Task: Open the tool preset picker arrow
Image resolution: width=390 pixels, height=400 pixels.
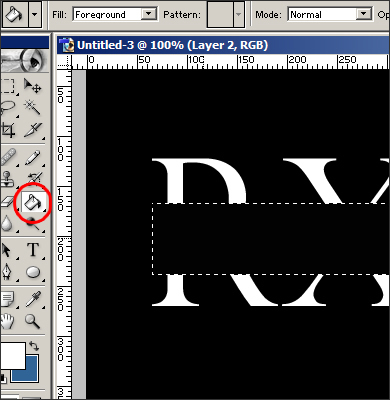Action: (35, 14)
